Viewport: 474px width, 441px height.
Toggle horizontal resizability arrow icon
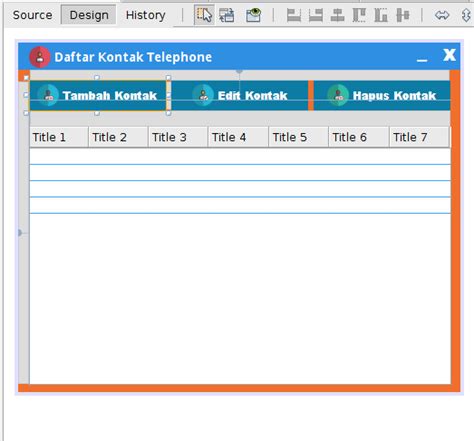(x=442, y=15)
